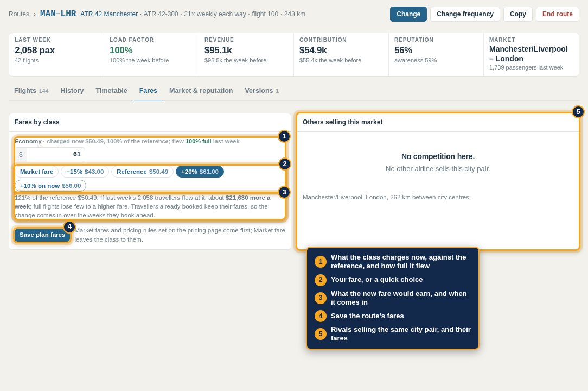The height and width of the screenshot is (391, 588).
Task: Click the Change button
Action: coord(408,14)
